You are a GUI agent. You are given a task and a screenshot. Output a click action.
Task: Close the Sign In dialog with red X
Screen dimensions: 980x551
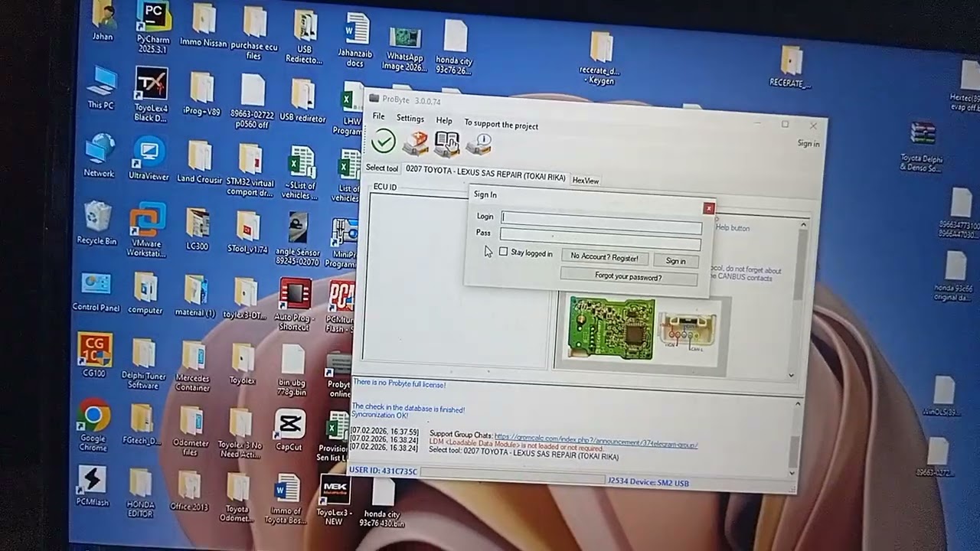pos(709,208)
